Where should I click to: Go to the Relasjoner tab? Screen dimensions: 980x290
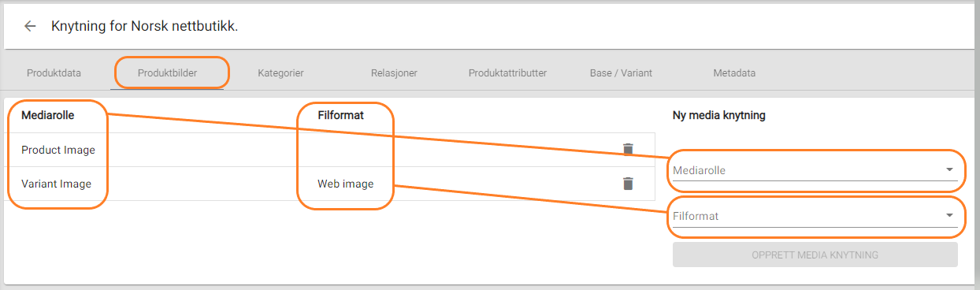click(394, 73)
